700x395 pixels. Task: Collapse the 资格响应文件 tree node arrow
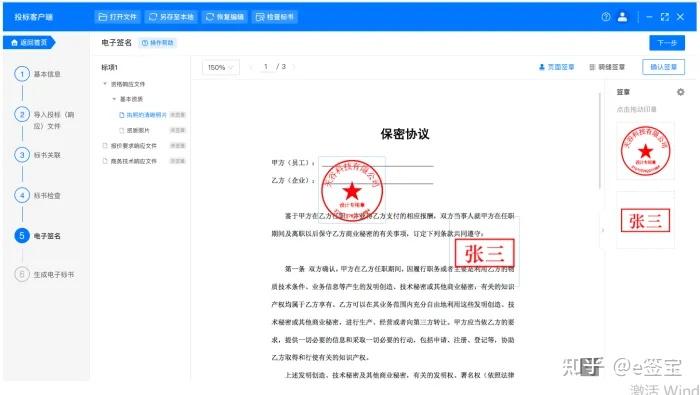click(x=105, y=84)
